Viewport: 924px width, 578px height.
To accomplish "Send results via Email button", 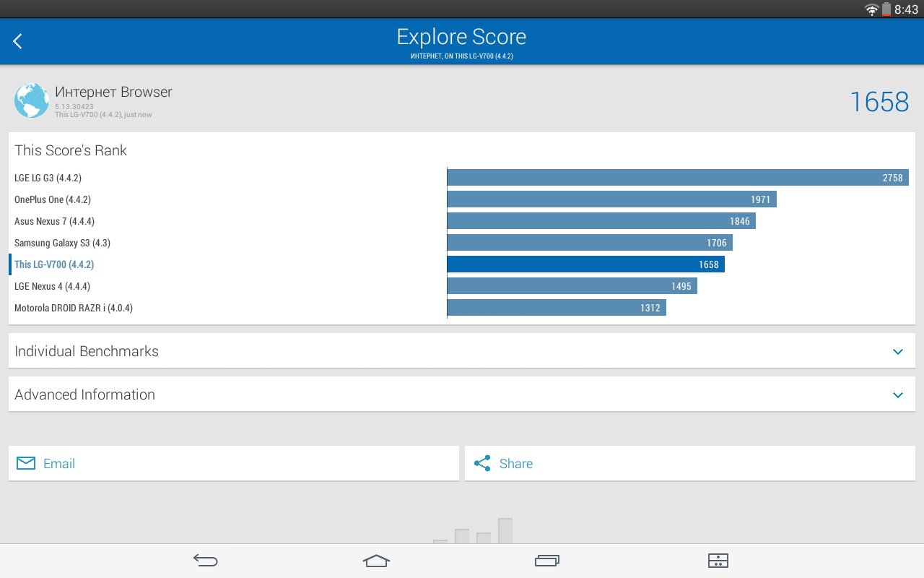I will click(x=233, y=463).
